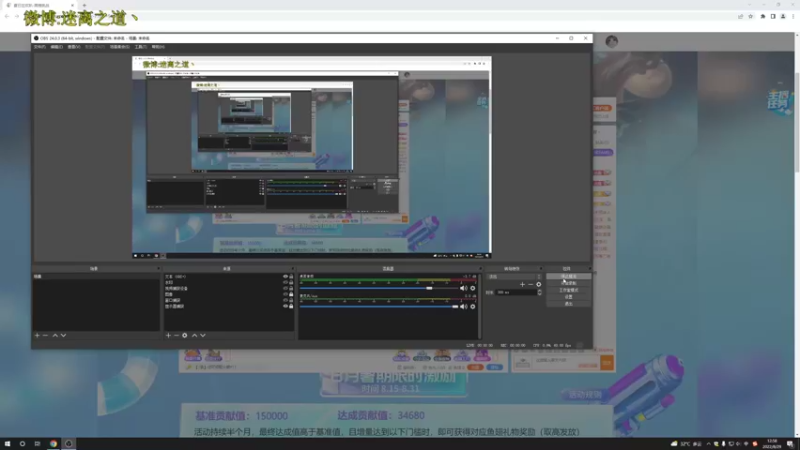The height and width of the screenshot is (450, 800).
Task: Open Chrome extensions puzzle icon
Action: (x=763, y=16)
